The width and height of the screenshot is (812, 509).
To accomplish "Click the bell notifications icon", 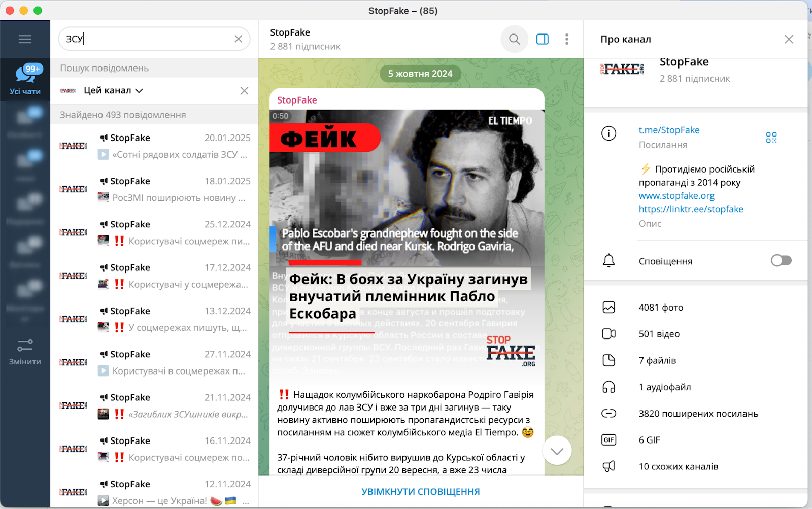I will tap(608, 261).
